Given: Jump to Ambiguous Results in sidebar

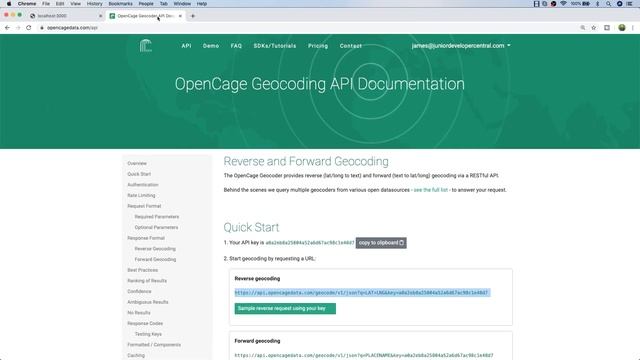Looking at the screenshot, I should tap(147, 302).
